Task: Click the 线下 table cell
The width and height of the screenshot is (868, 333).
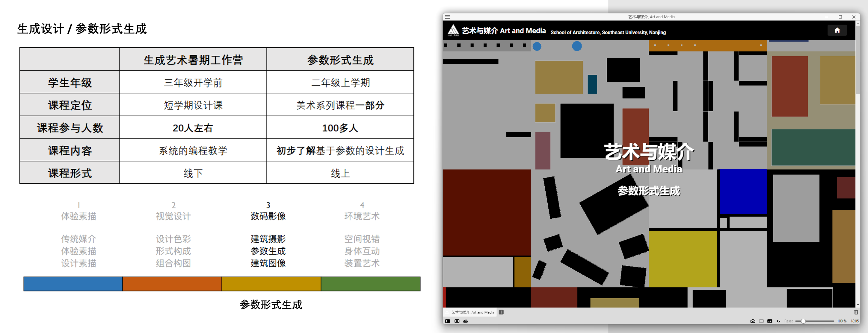Action: pyautogui.click(x=193, y=173)
